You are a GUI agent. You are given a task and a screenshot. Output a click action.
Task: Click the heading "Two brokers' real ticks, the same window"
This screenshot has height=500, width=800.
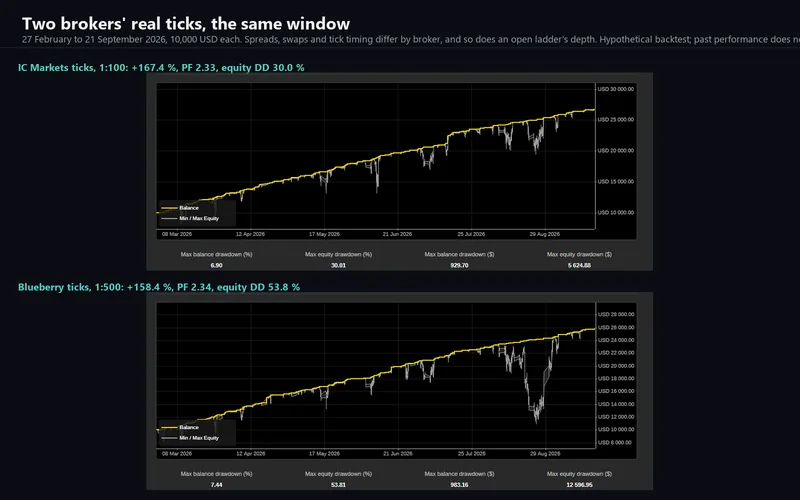(x=186, y=24)
